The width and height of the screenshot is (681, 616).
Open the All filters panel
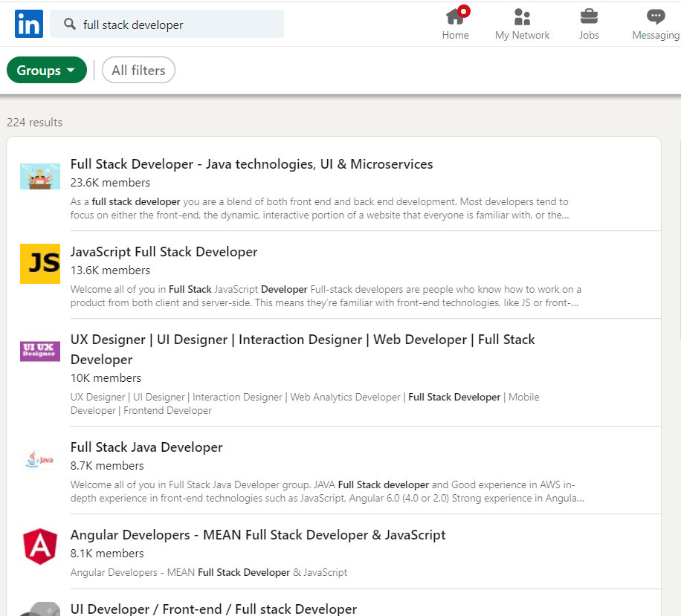pyautogui.click(x=138, y=70)
